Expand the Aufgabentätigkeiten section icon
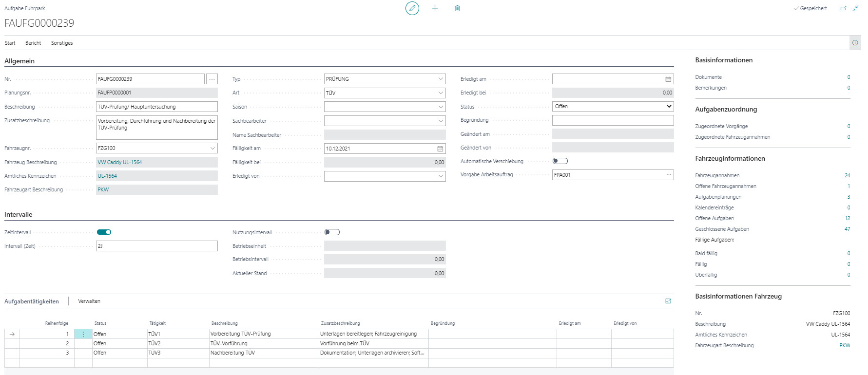This screenshot has height=375, width=868. pyautogui.click(x=668, y=301)
